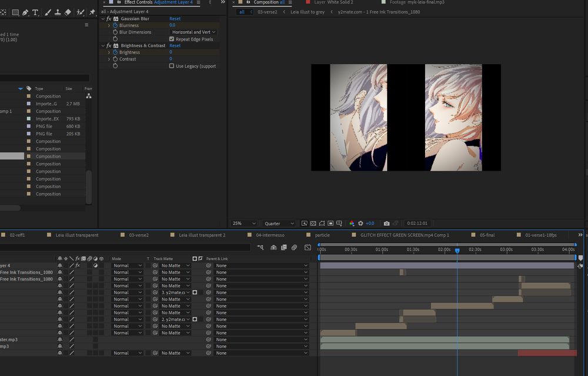Image resolution: width=588 pixels, height=376 pixels.
Task: Expand the Contrast property
Action: 109,59
